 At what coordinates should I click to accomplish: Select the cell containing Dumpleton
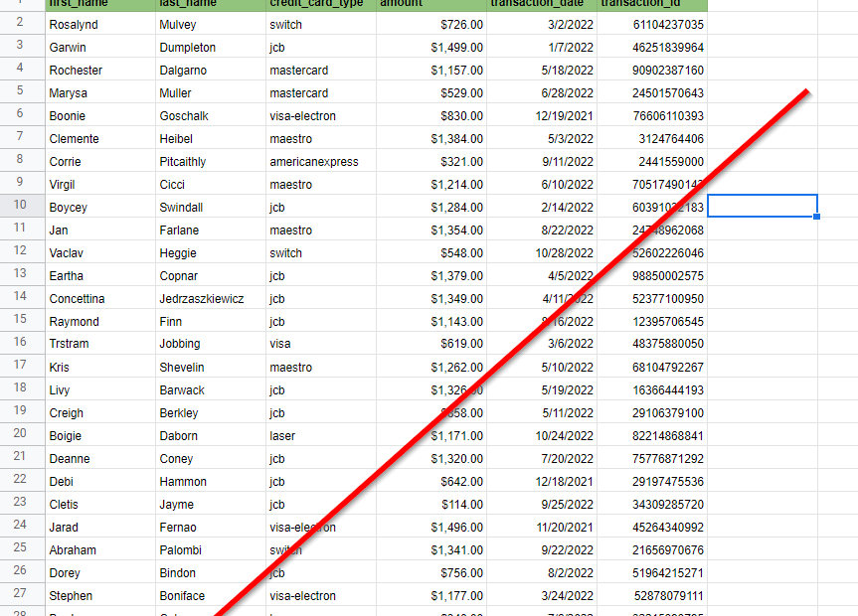(x=211, y=47)
